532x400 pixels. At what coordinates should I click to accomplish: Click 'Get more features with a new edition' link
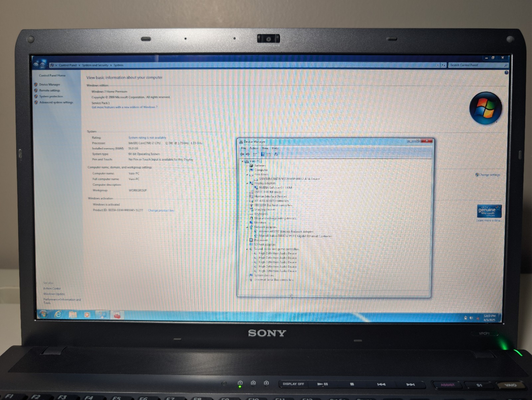pyautogui.click(x=124, y=107)
